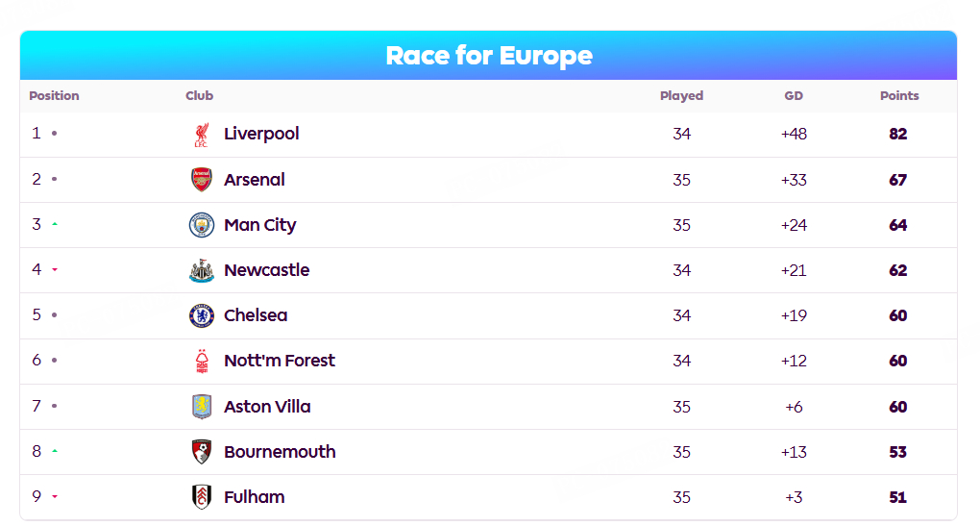Open the Bournemouth team link
The height and width of the screenshot is (526, 980).
point(280,452)
